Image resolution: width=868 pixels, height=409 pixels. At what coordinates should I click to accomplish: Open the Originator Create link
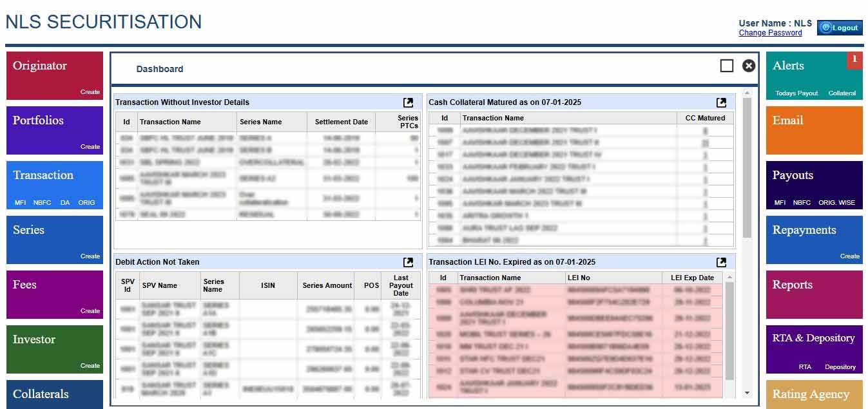click(x=90, y=92)
